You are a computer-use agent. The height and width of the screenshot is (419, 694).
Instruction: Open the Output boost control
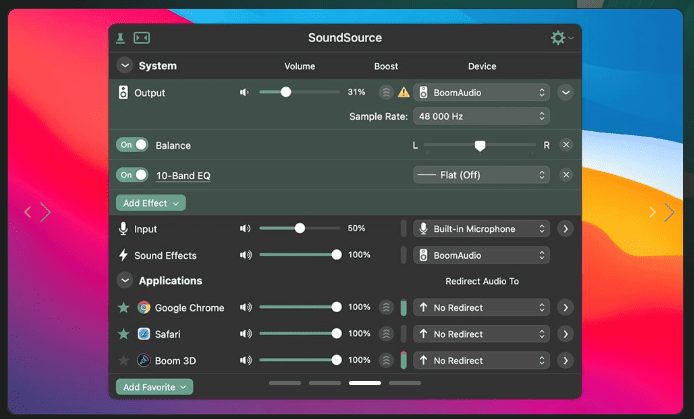[x=386, y=92]
